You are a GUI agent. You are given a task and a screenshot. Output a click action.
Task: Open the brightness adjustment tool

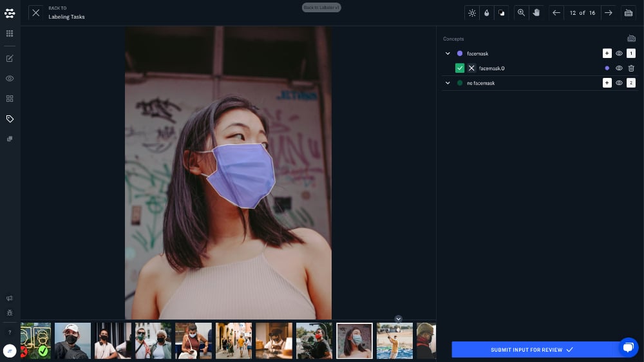point(472,13)
